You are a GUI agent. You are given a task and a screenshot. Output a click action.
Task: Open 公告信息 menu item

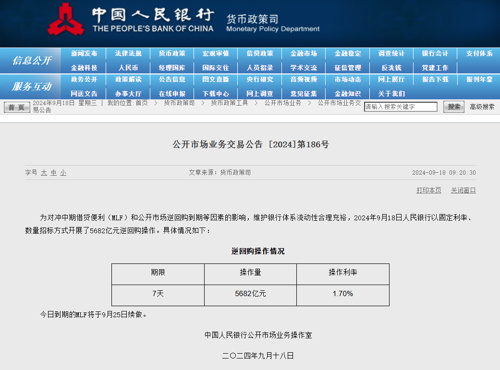point(172,79)
